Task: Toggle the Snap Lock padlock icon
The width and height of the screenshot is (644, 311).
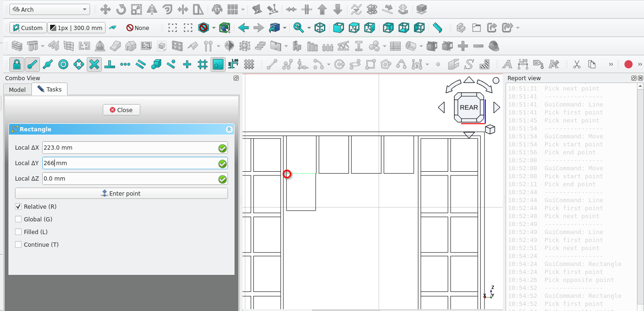Action: 17,64
